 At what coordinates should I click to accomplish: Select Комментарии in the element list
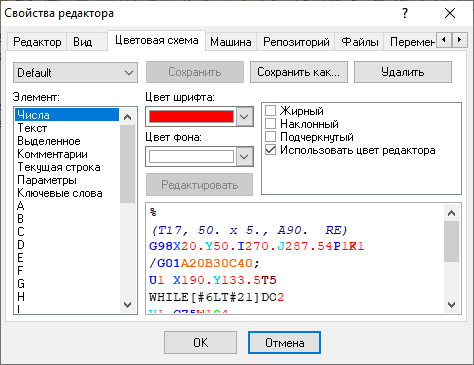(67, 154)
